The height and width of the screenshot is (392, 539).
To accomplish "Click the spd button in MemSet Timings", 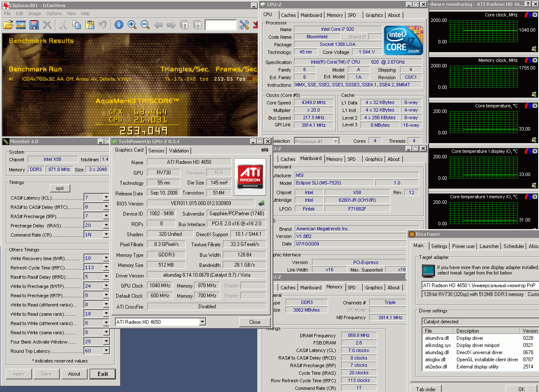I will point(60,188).
